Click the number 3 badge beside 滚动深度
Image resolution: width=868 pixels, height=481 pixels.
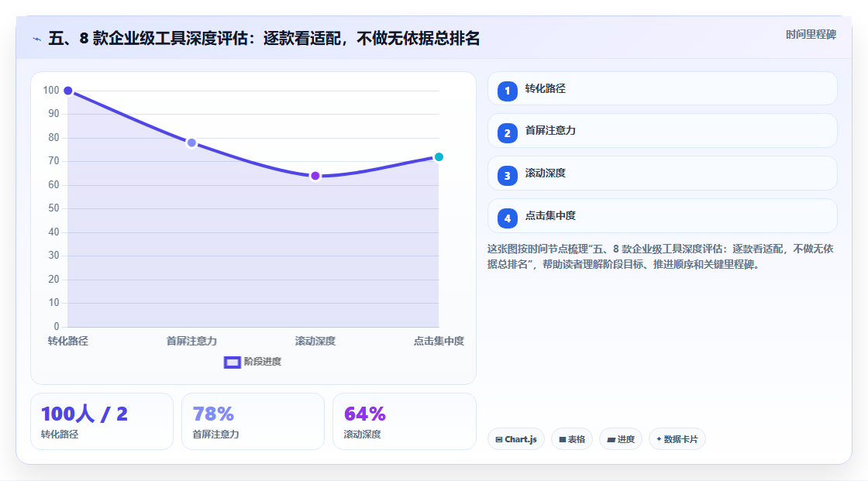coord(507,176)
